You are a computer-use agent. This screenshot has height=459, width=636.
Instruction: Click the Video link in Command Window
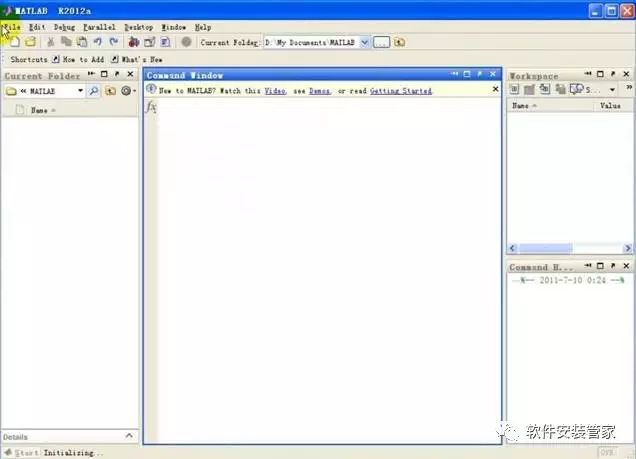click(274, 91)
